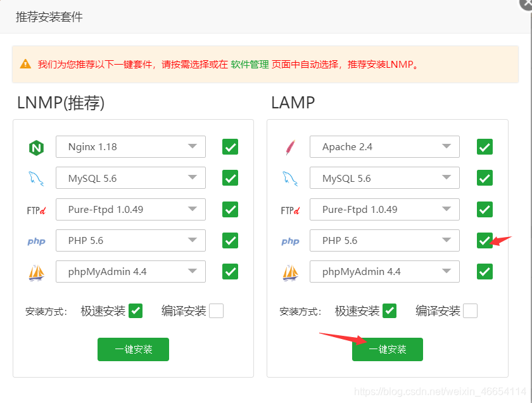Click the FTPd icon in LAMP

290,210
